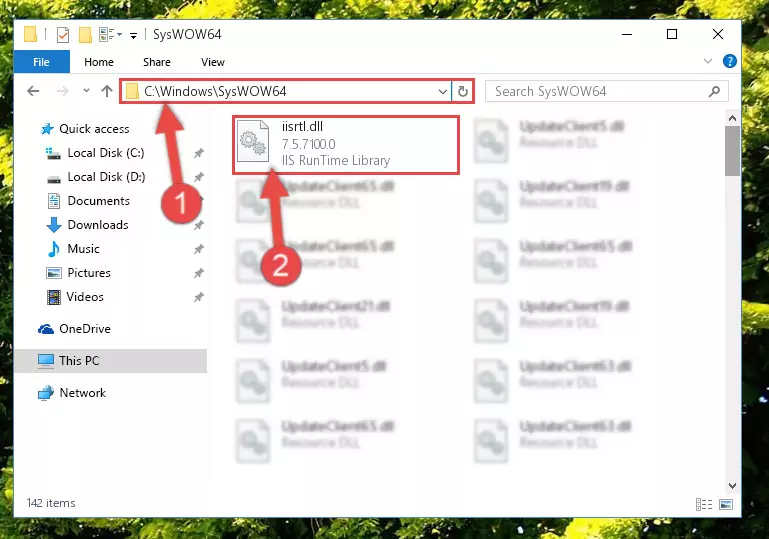Click the vertical scrollbar thumb

pos(732,151)
